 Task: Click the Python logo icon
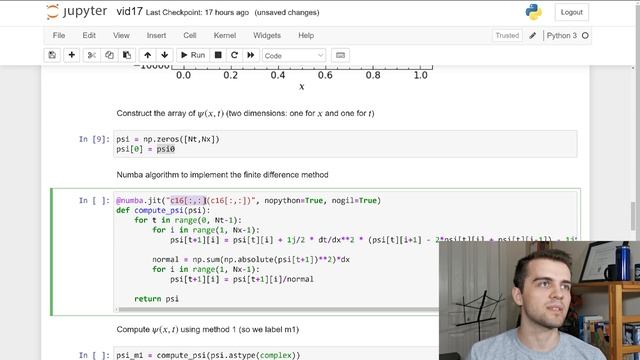point(533,12)
